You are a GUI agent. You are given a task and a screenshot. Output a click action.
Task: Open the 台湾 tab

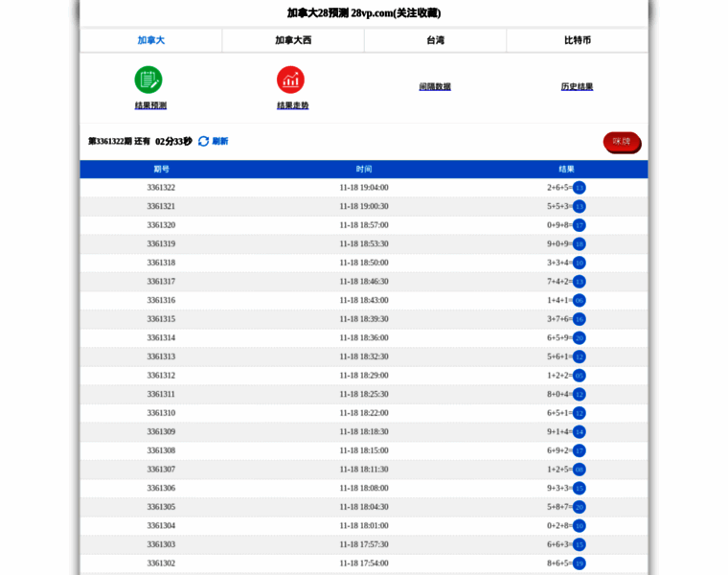435,40
